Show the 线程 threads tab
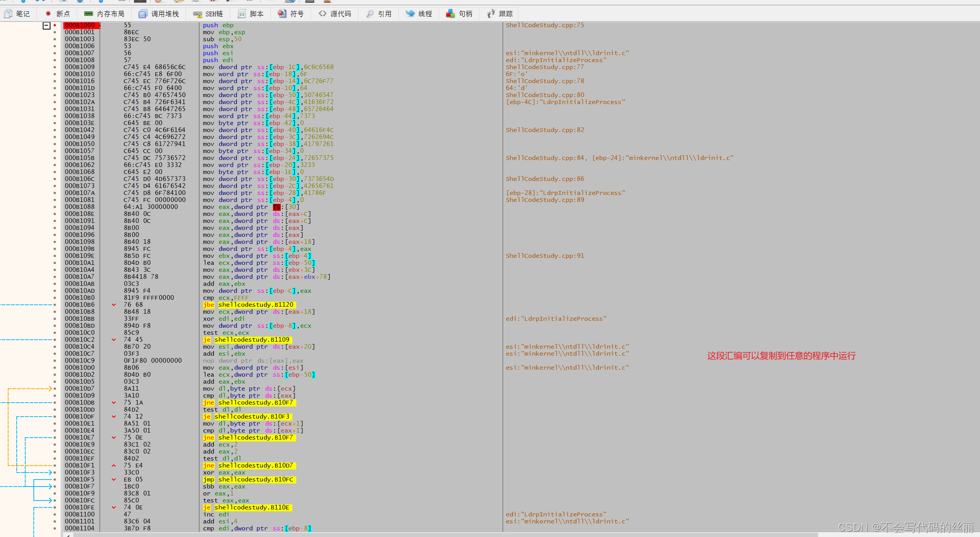The image size is (980, 537). pyautogui.click(x=419, y=14)
